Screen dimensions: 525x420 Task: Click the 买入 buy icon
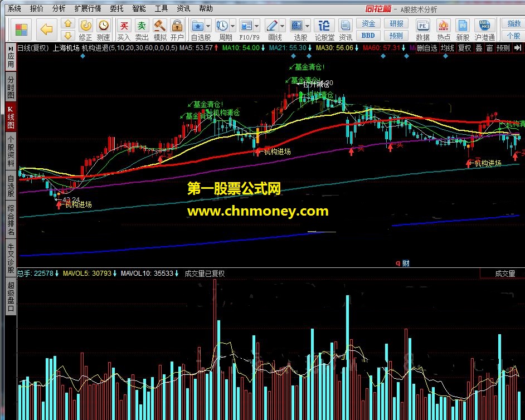(x=124, y=26)
